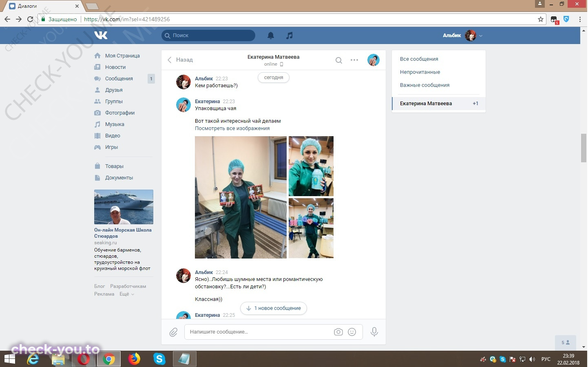Search within this conversation magnifier icon
Image resolution: width=588 pixels, height=367 pixels.
tap(338, 60)
